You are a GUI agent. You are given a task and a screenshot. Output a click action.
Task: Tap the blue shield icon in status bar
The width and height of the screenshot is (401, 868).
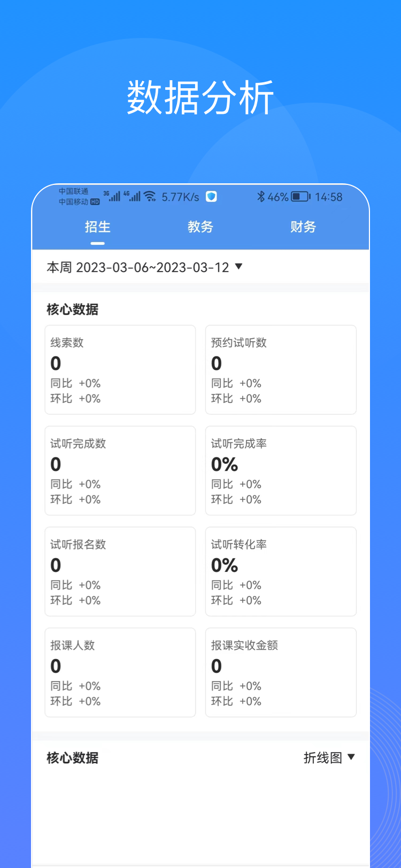click(211, 197)
